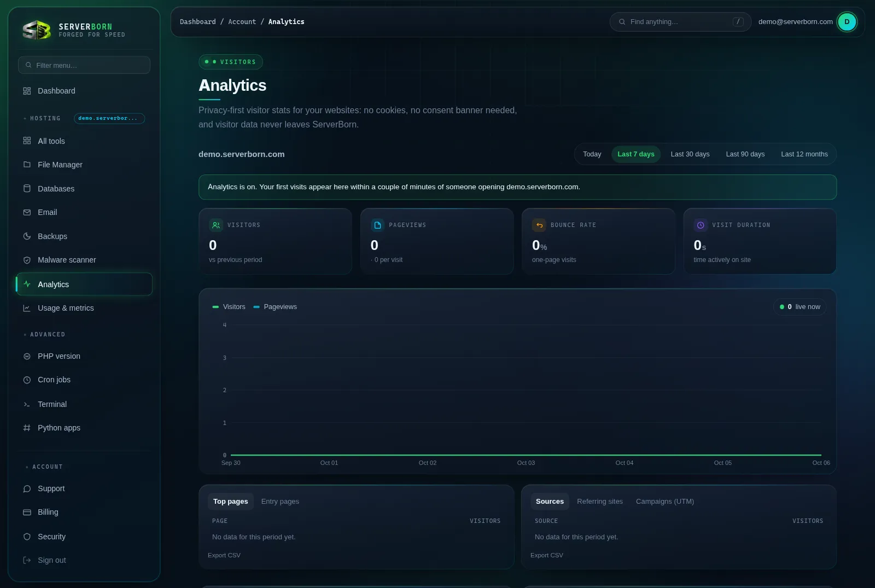Open the user avatar D menu
The height and width of the screenshot is (588, 875).
tap(847, 22)
